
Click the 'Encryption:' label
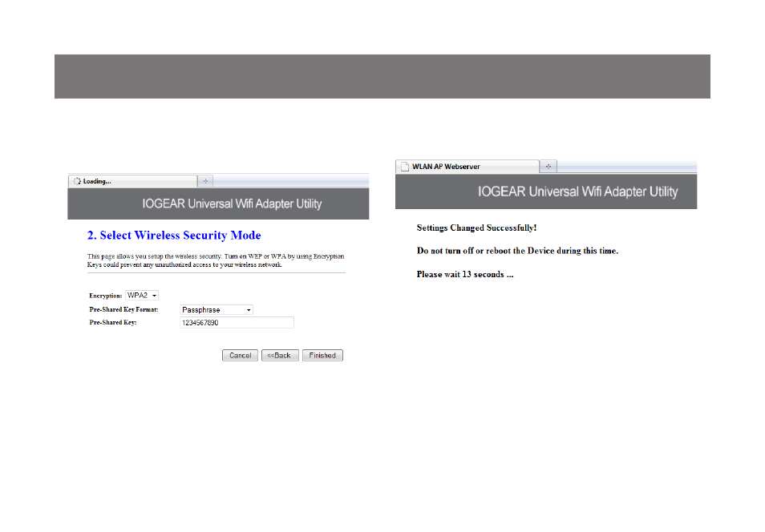[x=105, y=296]
